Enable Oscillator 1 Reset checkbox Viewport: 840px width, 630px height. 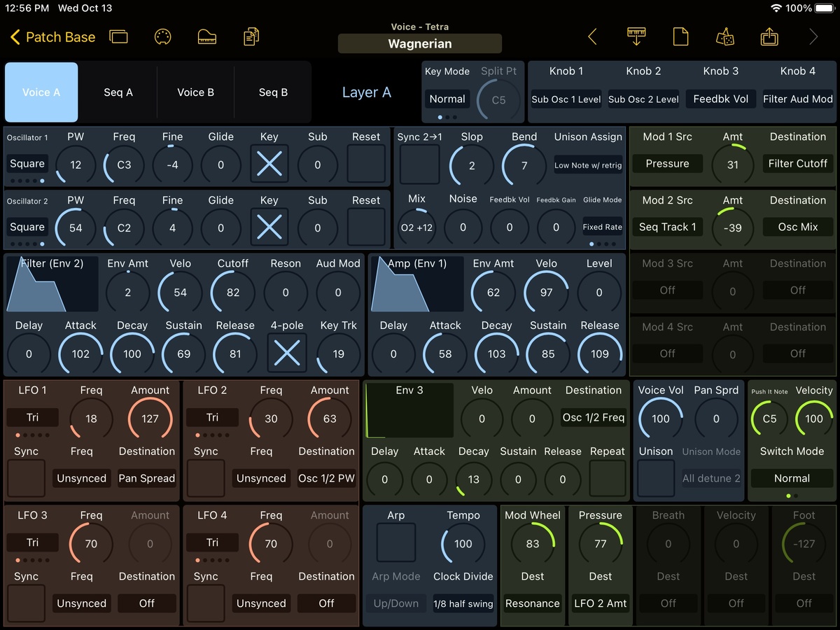366,164
